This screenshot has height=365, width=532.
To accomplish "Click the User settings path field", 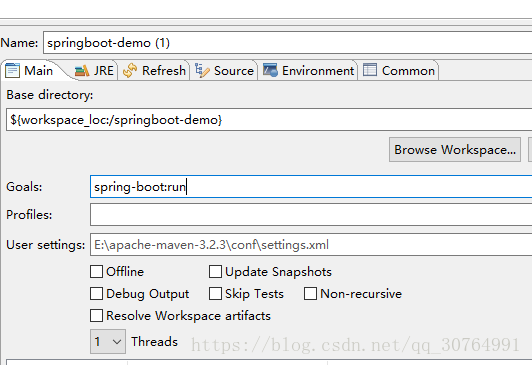I will coord(311,245).
